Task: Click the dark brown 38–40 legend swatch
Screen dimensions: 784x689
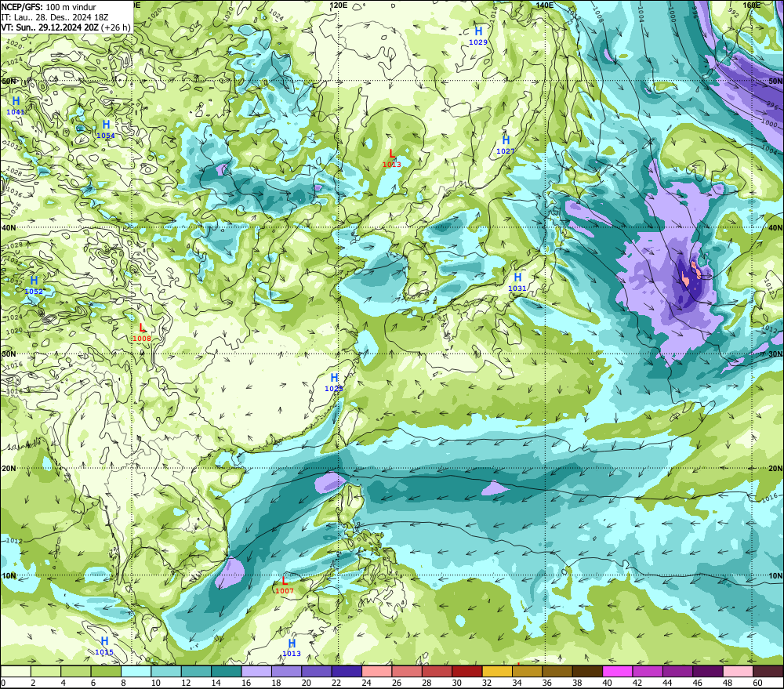Action: [x=587, y=671]
